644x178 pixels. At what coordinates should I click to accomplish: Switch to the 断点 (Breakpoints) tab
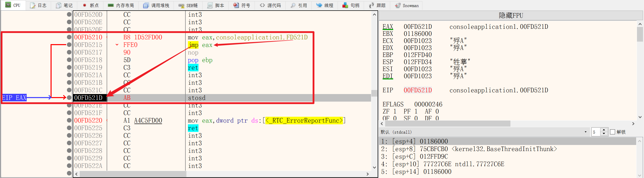(x=91, y=5)
